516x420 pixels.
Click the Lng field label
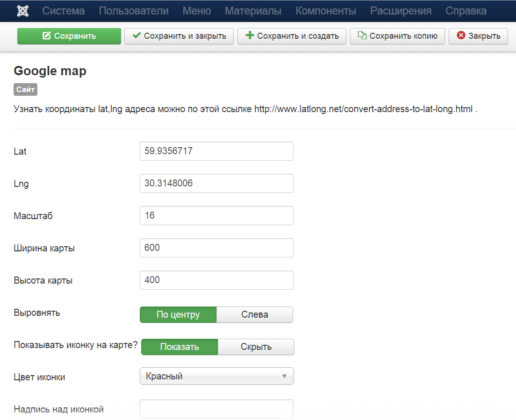21,184
